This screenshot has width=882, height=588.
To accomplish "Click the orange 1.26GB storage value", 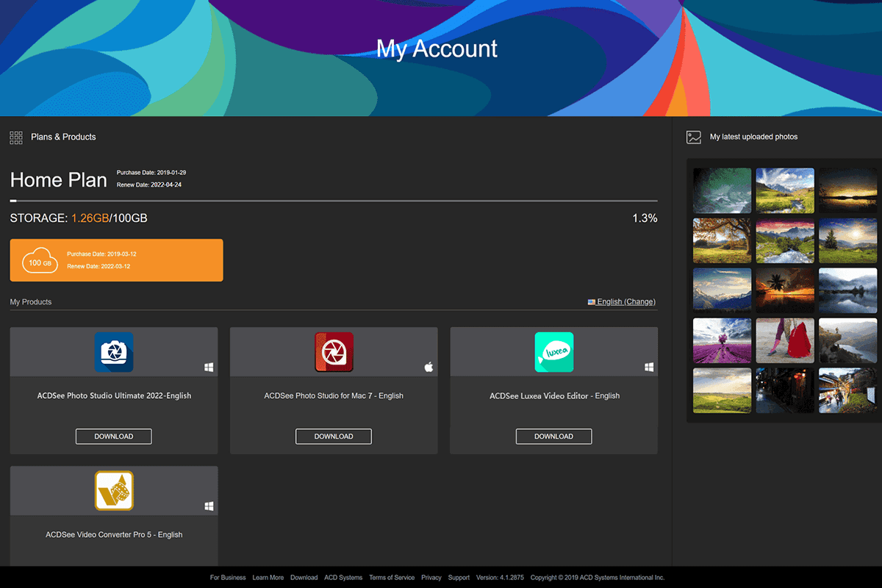I will [90, 218].
